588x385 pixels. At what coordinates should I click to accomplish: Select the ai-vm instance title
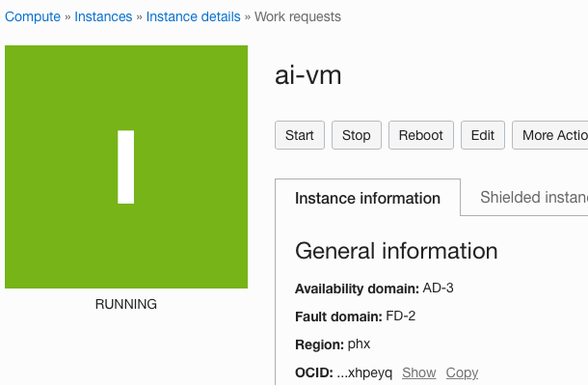307,75
